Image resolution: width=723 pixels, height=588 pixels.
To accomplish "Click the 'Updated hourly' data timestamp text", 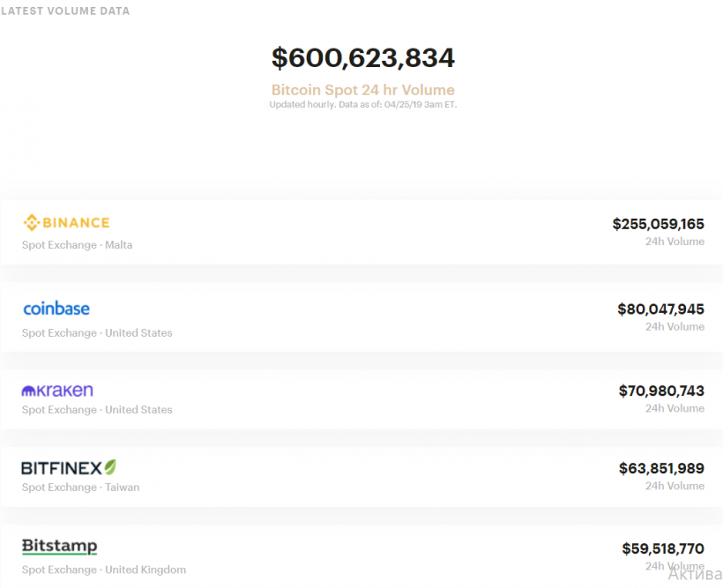I will tap(362, 104).
